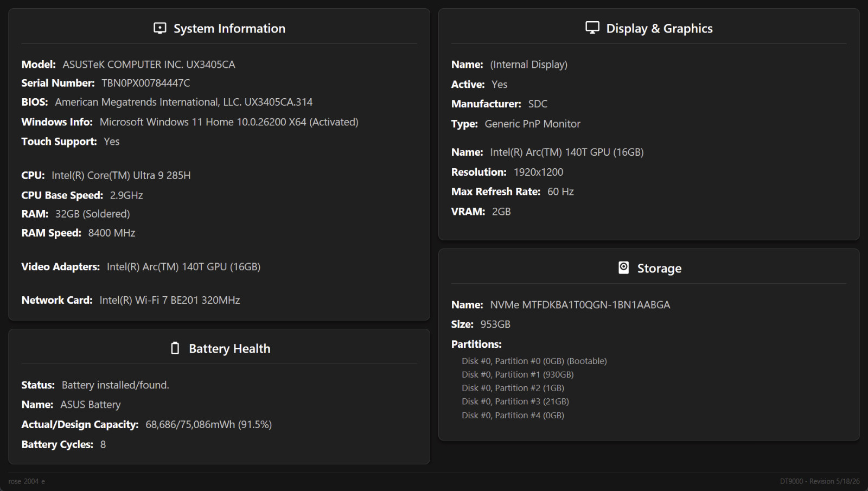
Task: Select Disk #0, Partition #3 (21GB) entry
Action: [515, 401]
